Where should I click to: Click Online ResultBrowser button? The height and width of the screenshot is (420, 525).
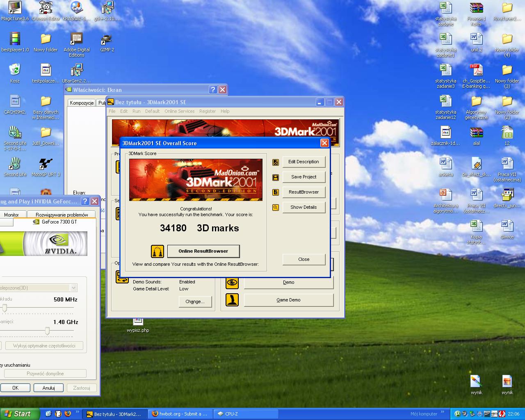tap(203, 251)
